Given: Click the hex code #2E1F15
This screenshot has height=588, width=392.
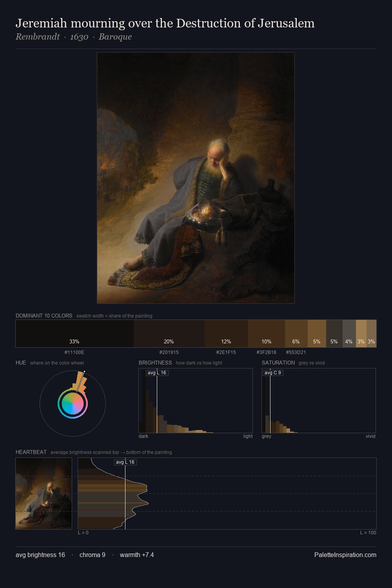Looking at the screenshot, I should [x=226, y=352].
